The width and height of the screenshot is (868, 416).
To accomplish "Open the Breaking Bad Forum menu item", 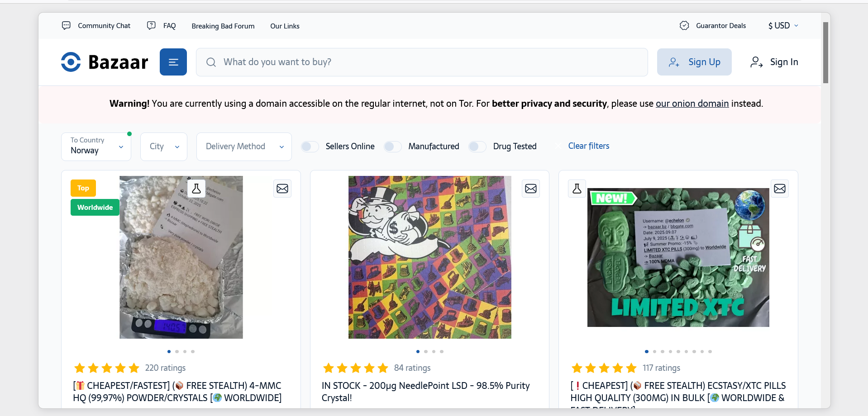I will coord(223,26).
